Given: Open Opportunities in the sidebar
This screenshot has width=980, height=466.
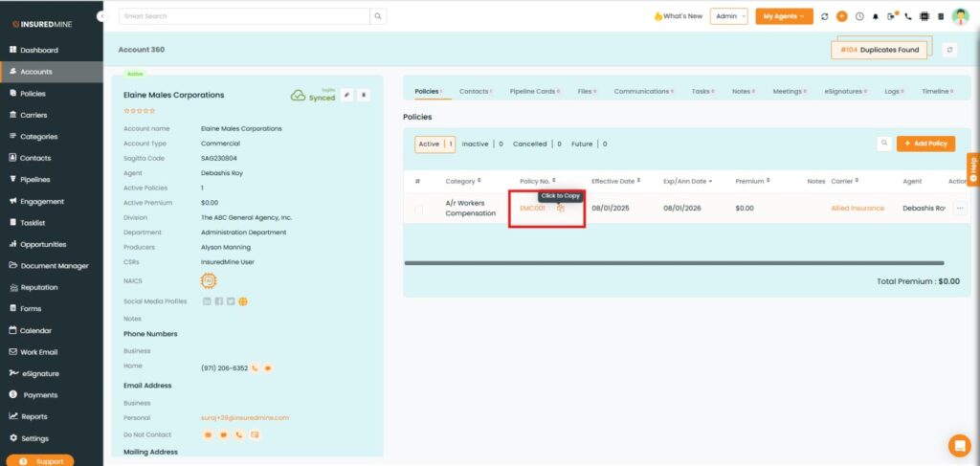Looking at the screenshot, I should (52, 244).
